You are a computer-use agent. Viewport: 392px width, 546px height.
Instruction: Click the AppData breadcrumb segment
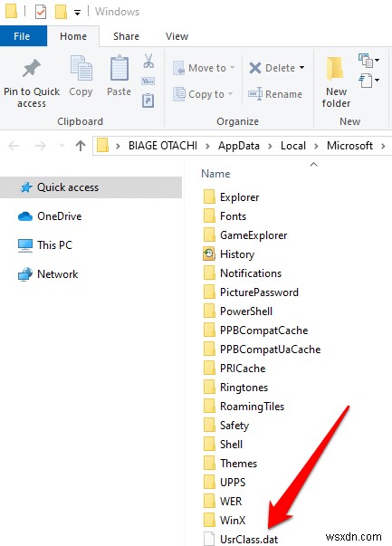(239, 146)
